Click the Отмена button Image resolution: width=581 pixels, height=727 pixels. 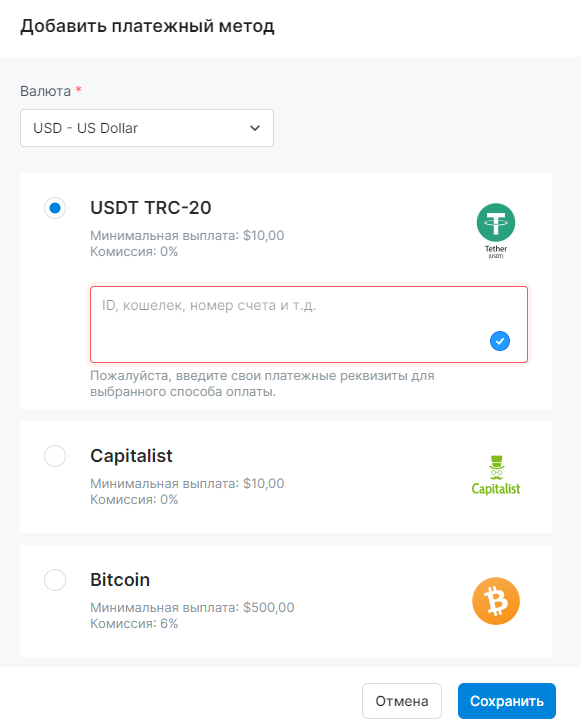(402, 701)
